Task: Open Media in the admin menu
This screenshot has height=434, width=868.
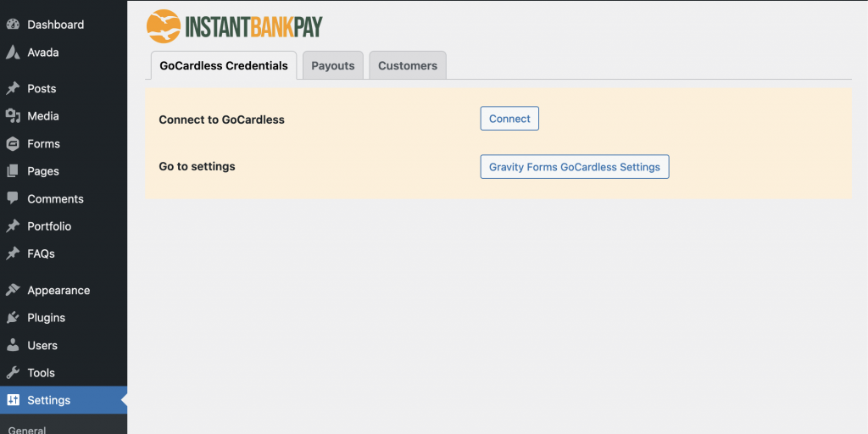Action: [x=64, y=116]
